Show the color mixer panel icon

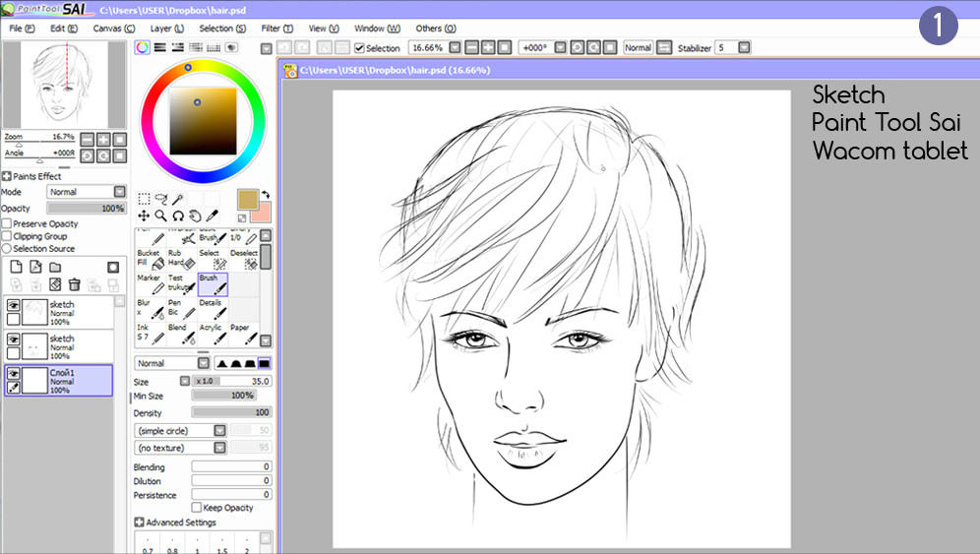pos(196,47)
